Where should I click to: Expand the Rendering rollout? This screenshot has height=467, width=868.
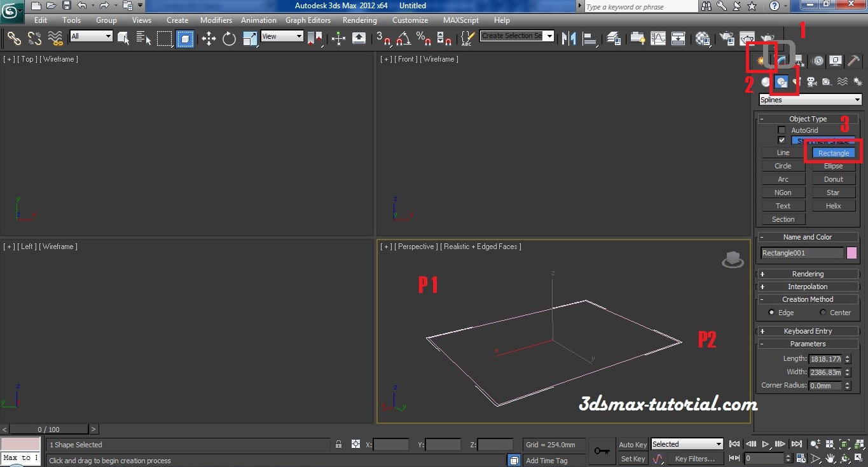[x=807, y=273]
